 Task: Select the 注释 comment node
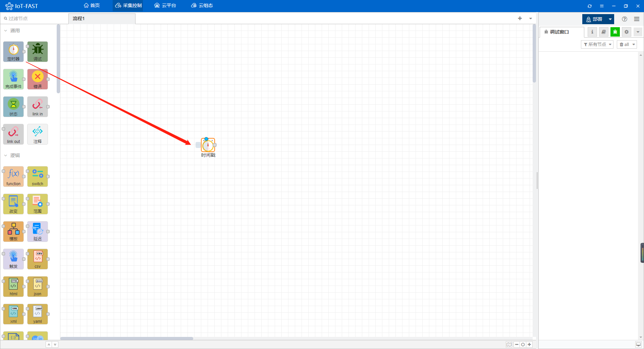38,134
